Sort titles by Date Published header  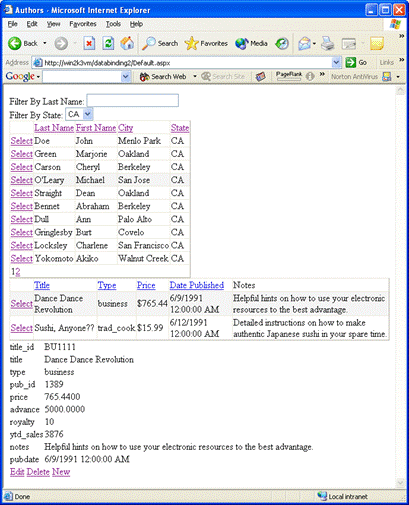pyautogui.click(x=197, y=285)
